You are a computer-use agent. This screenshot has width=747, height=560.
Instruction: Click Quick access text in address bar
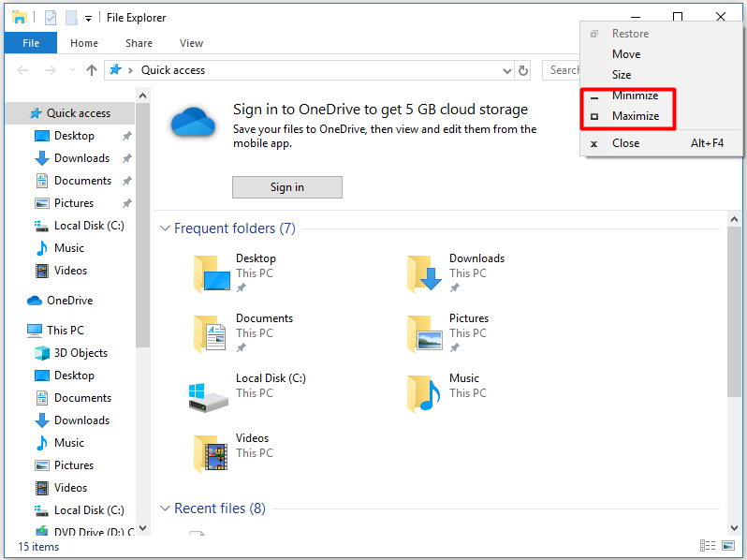point(173,70)
